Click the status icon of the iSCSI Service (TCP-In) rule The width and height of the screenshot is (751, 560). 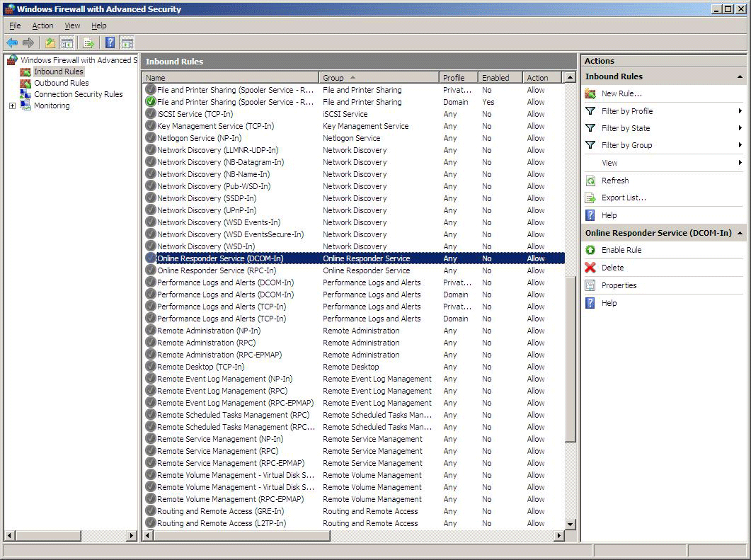click(x=150, y=114)
